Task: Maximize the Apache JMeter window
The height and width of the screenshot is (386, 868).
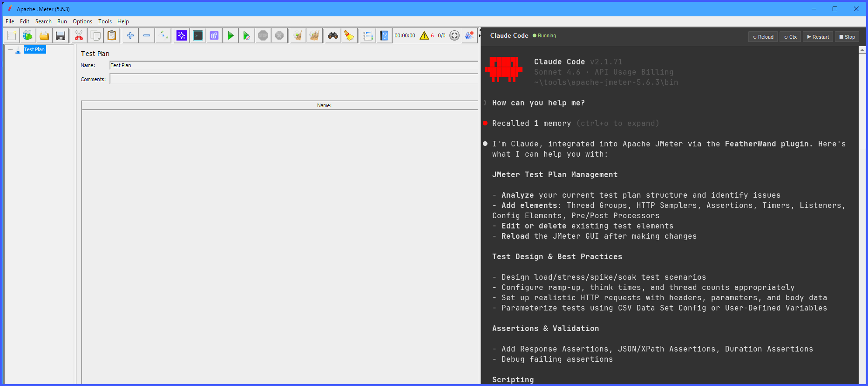Action: point(835,9)
